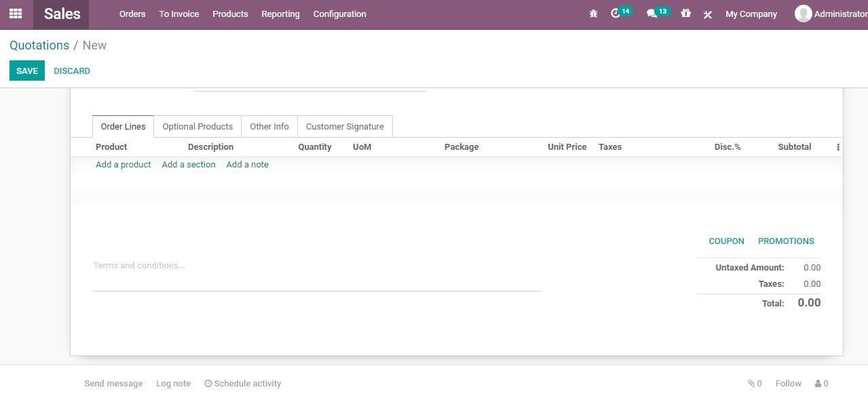Switch to the Other Info tab

(269, 126)
